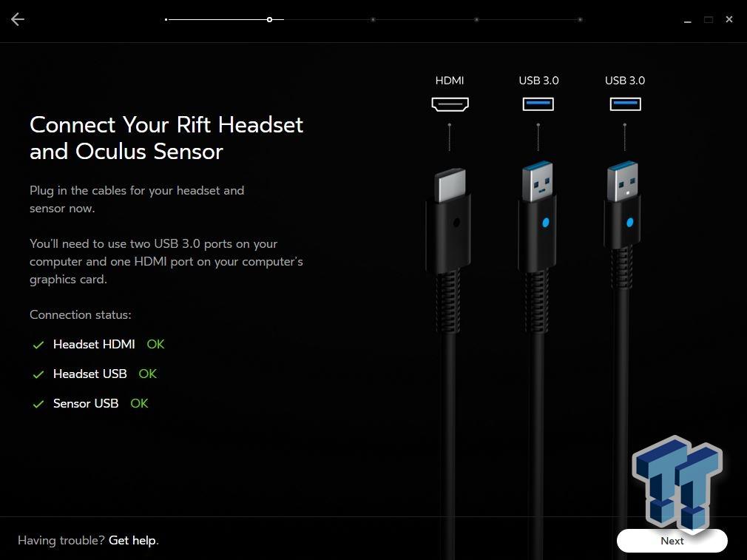The width and height of the screenshot is (747, 560).
Task: Select the fifth setup progress dot
Action: (x=580, y=19)
